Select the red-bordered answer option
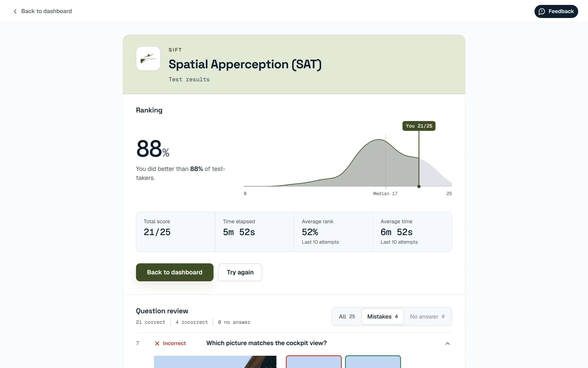Image resolution: width=588 pixels, height=368 pixels. [314, 362]
